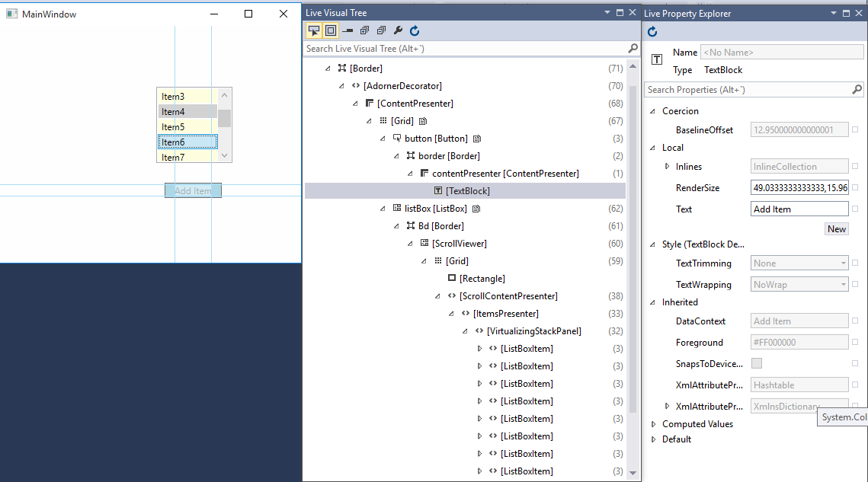Click the New style button
The width and height of the screenshot is (868, 482).
pos(836,228)
